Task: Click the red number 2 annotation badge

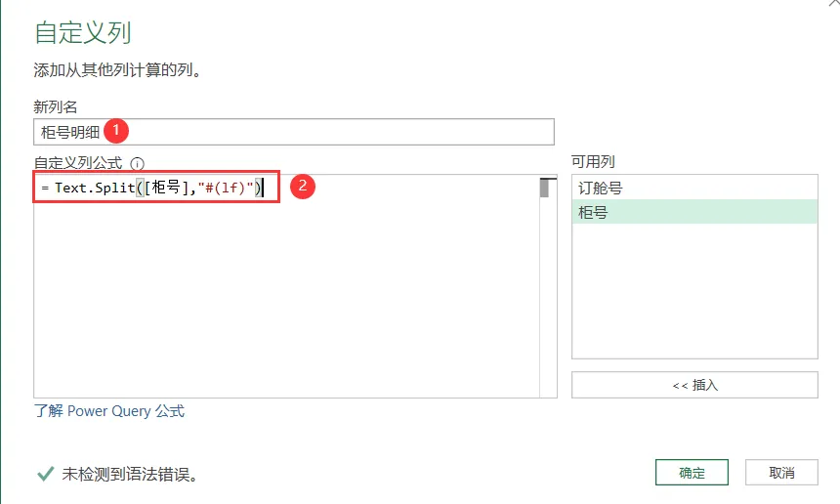Action: coord(303,186)
